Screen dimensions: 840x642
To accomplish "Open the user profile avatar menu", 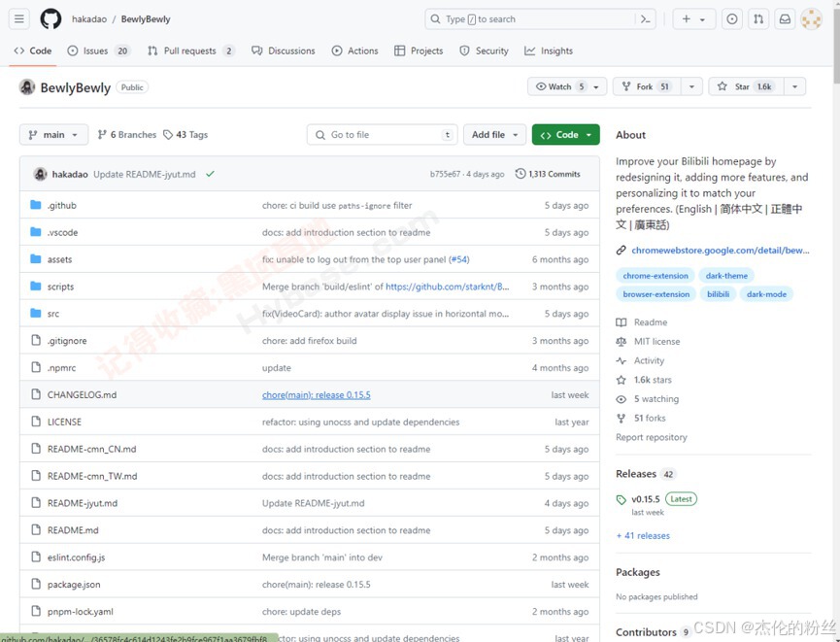I will (x=811, y=19).
